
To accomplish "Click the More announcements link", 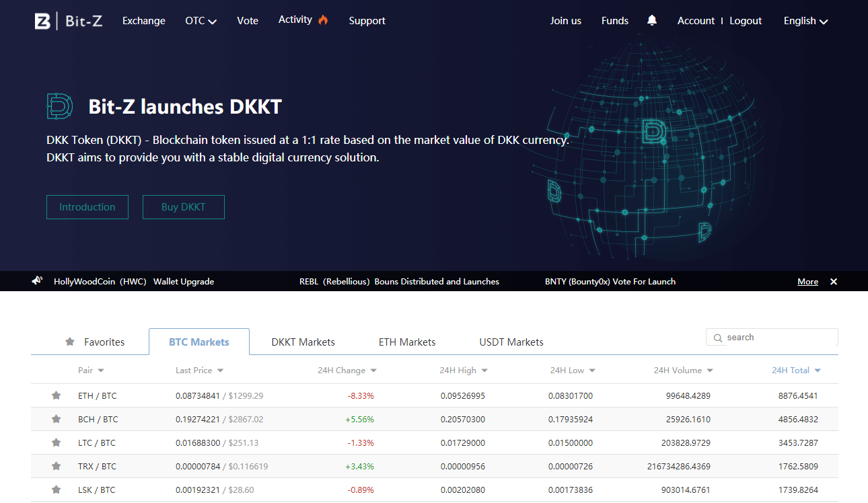I will click(x=808, y=282).
